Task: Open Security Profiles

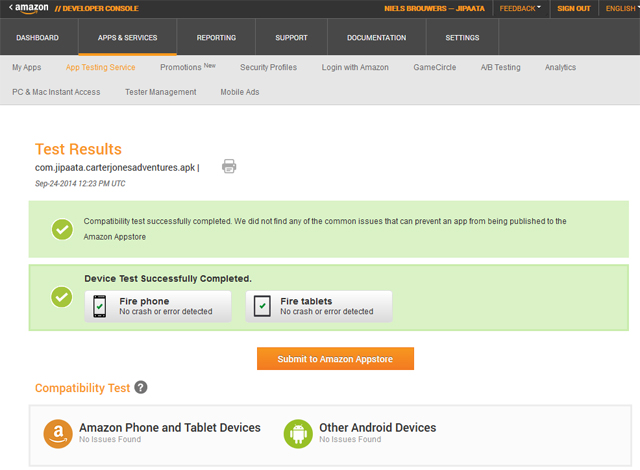Action: (x=268, y=67)
